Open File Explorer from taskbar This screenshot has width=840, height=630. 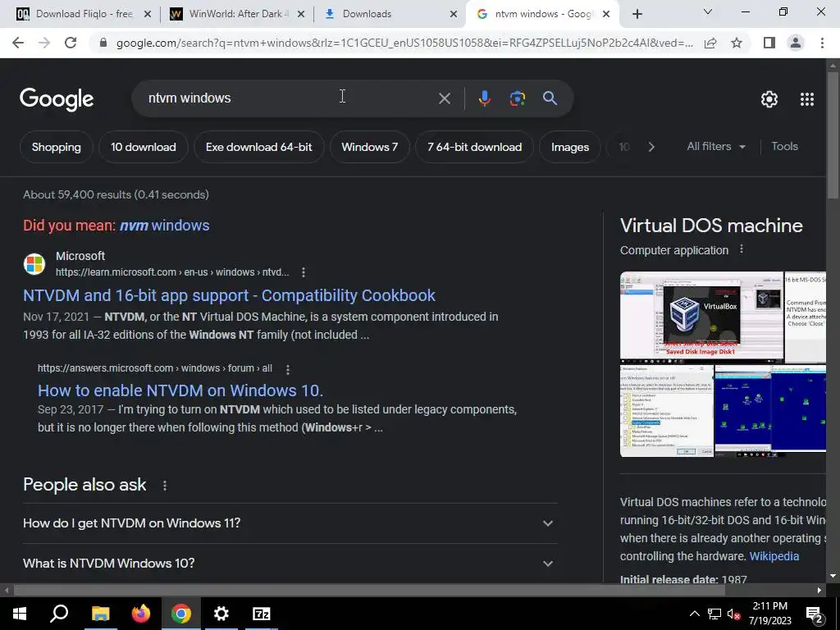tap(100, 614)
